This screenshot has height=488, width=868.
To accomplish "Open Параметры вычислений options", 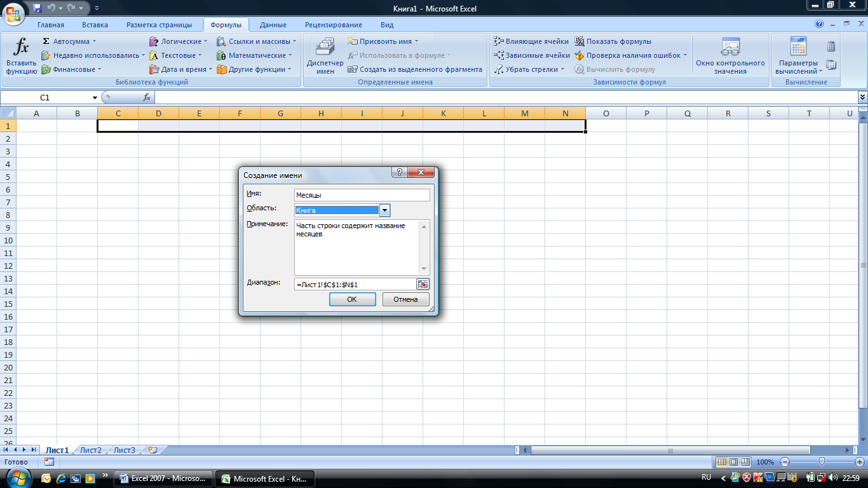I will pos(799,56).
